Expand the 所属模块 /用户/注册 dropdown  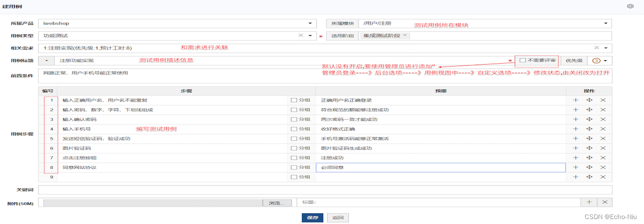(485, 23)
